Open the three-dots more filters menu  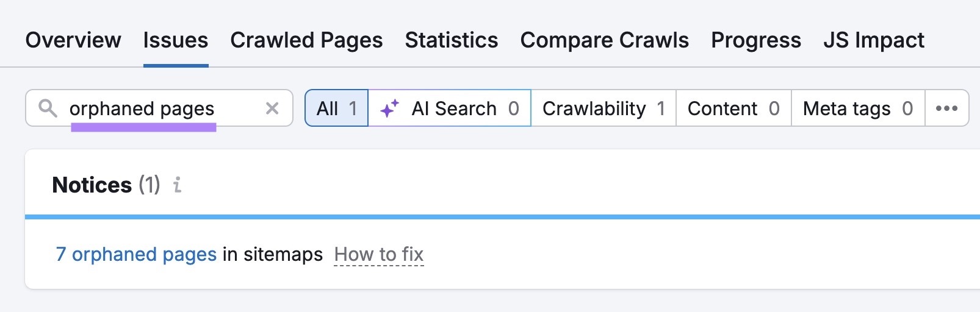946,108
